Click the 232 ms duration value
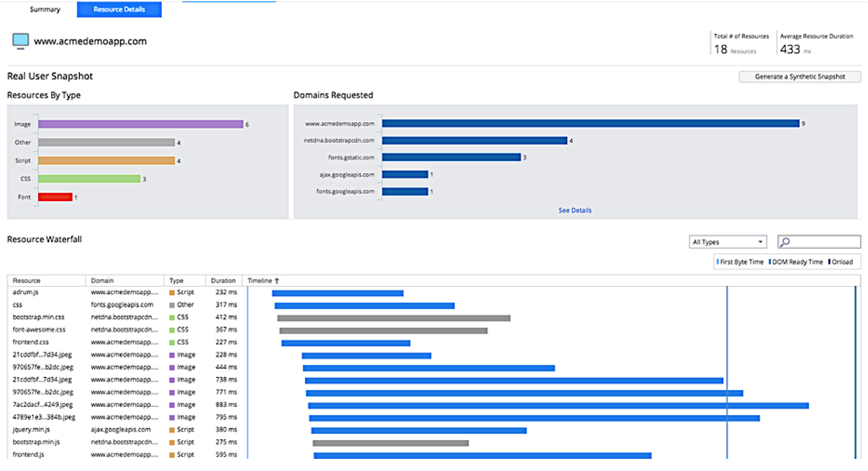 point(226,292)
